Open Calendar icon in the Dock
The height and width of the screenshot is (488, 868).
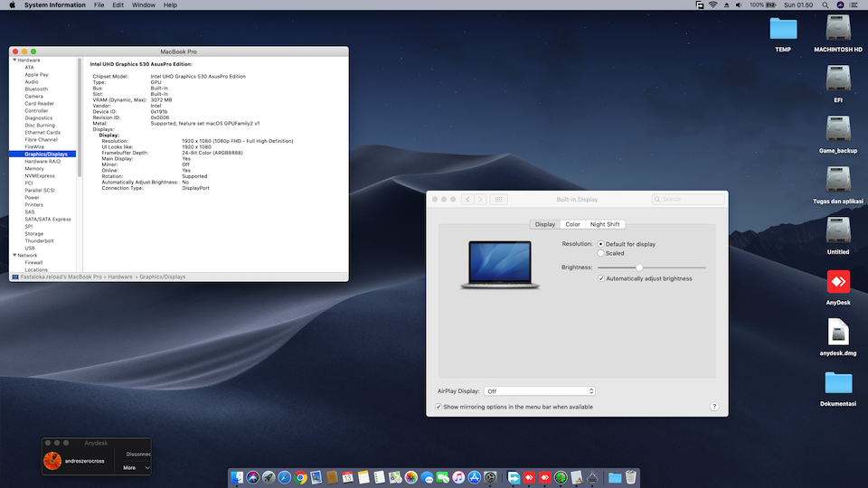pyautogui.click(x=347, y=477)
